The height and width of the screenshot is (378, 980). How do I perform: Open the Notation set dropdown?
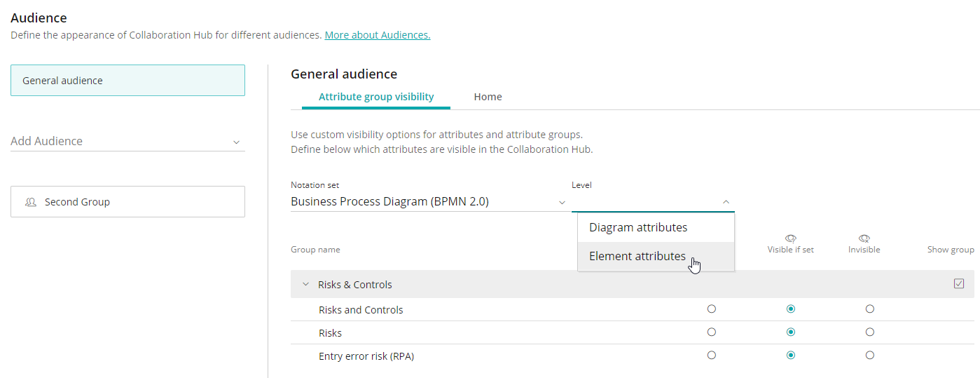[429, 202]
